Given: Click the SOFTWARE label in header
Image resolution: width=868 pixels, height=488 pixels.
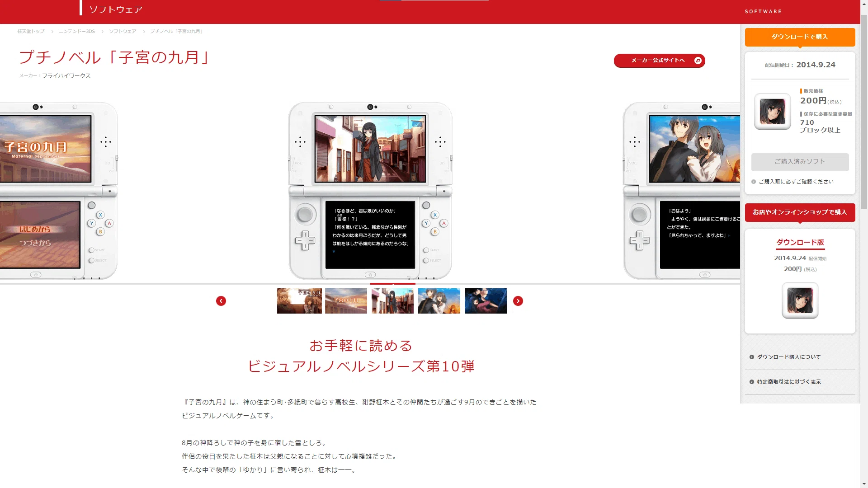Looking at the screenshot, I should (x=763, y=12).
